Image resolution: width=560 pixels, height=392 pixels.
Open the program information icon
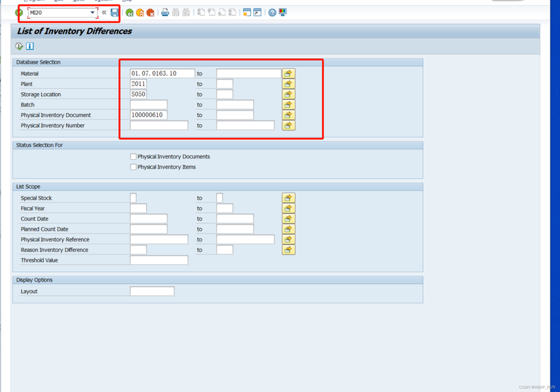(30, 46)
